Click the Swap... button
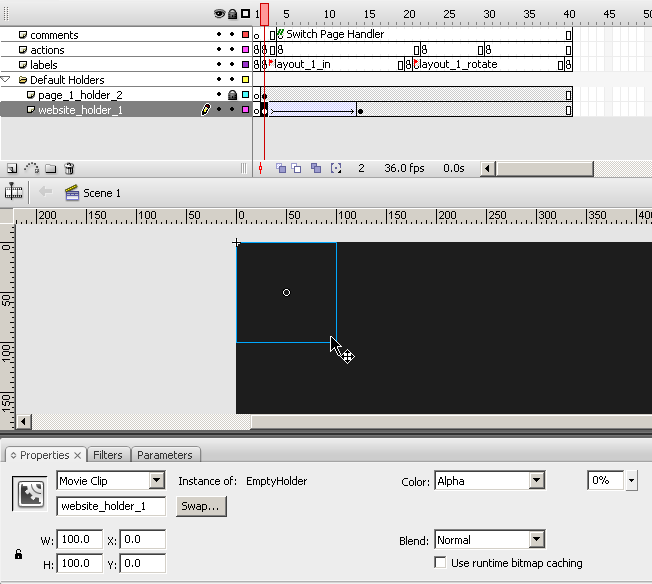Screen dimensions: 652x584 point(202,506)
